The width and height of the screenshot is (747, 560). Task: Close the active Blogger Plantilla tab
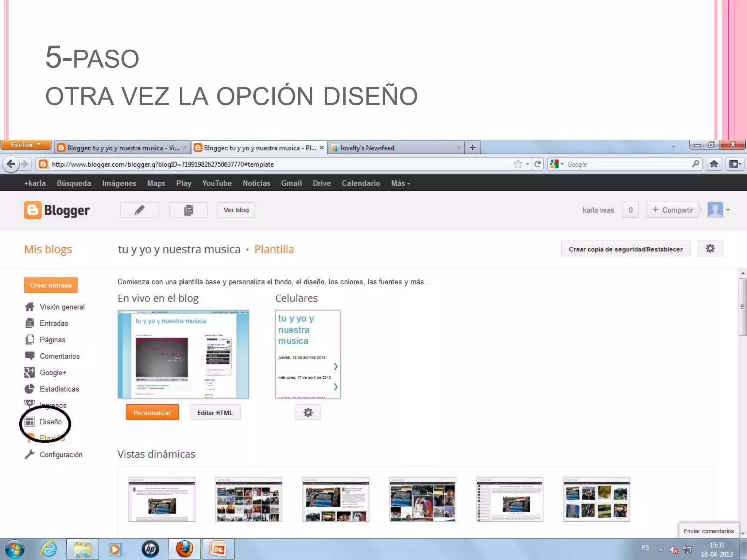click(x=321, y=148)
